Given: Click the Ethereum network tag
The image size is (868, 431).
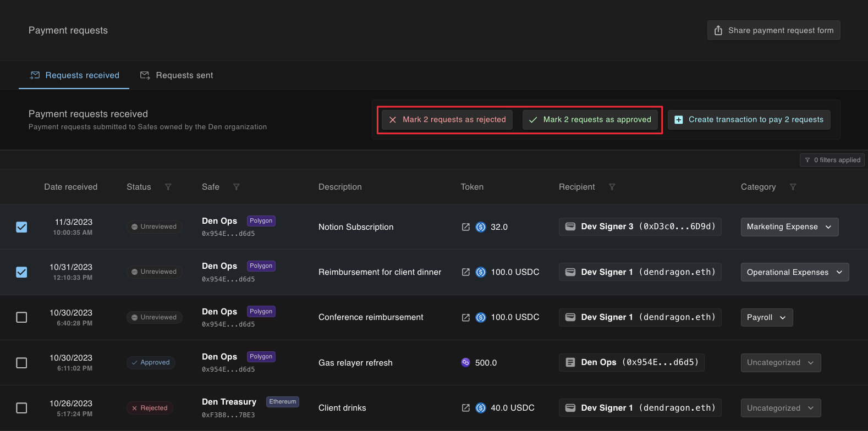Looking at the screenshot, I should [x=283, y=402].
